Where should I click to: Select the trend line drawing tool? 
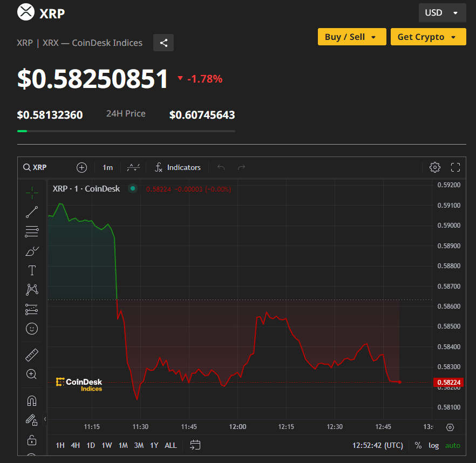click(32, 212)
